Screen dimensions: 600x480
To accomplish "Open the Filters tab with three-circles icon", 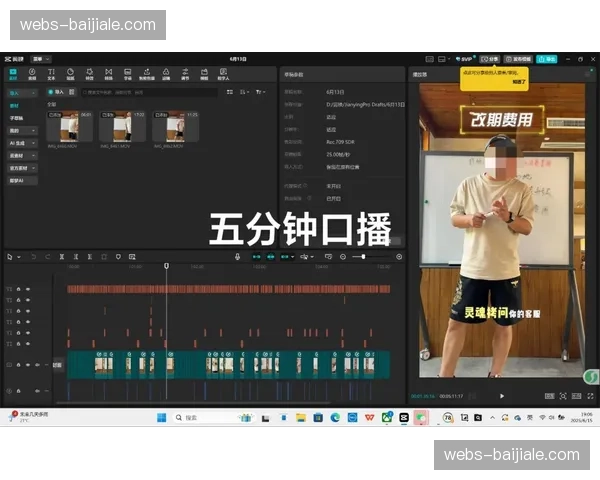I will [166, 74].
